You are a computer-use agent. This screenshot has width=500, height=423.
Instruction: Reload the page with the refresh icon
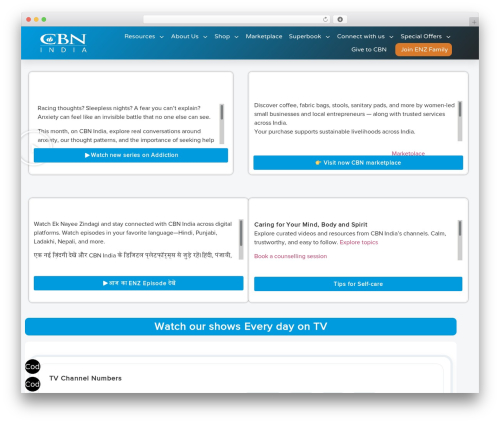click(x=325, y=19)
